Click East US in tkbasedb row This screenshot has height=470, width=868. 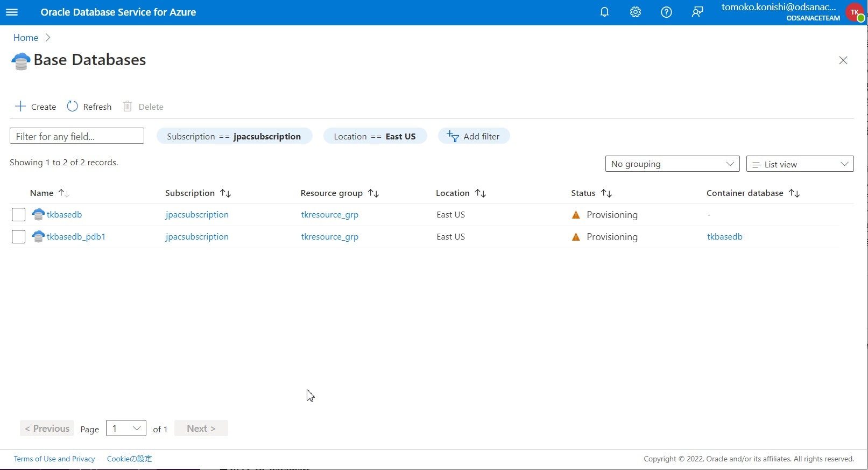coord(450,214)
